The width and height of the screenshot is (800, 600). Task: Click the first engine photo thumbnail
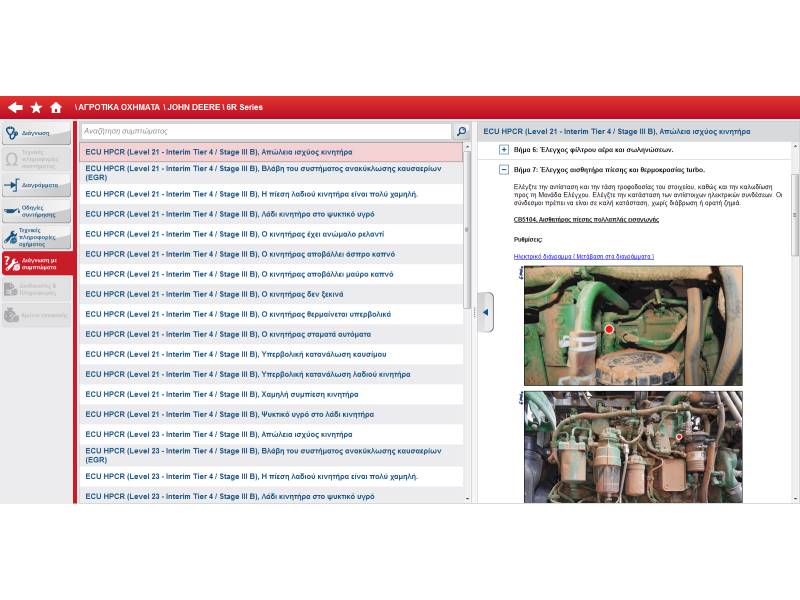pyautogui.click(x=633, y=326)
